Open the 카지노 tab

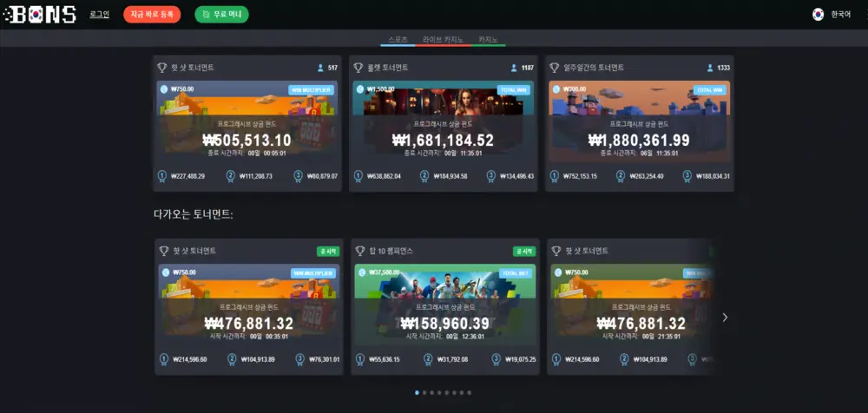tap(489, 40)
